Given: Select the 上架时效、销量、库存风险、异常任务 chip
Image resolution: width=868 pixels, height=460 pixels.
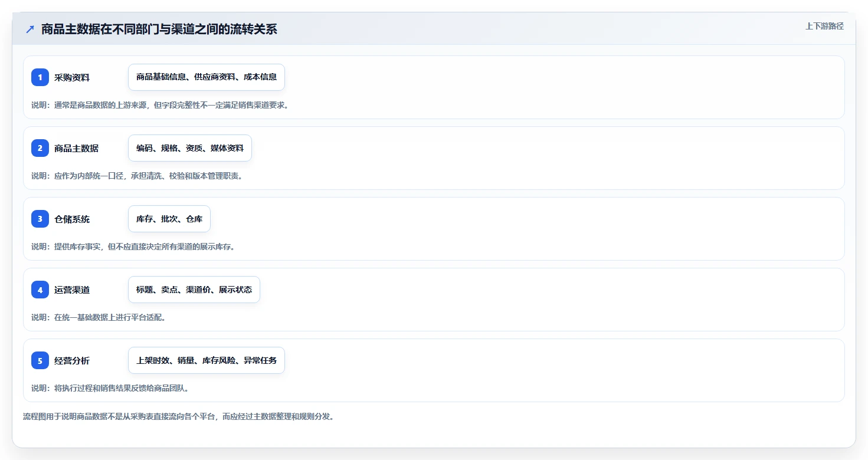Looking at the screenshot, I should 207,360.
